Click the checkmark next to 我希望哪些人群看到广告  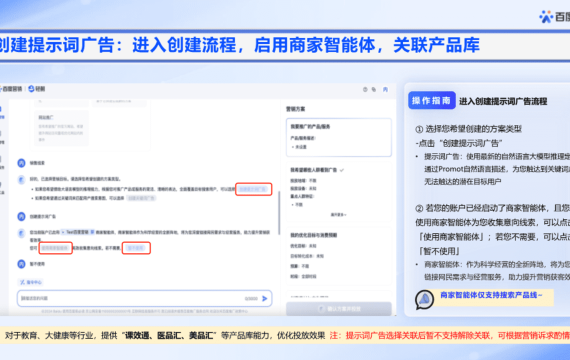point(342,170)
